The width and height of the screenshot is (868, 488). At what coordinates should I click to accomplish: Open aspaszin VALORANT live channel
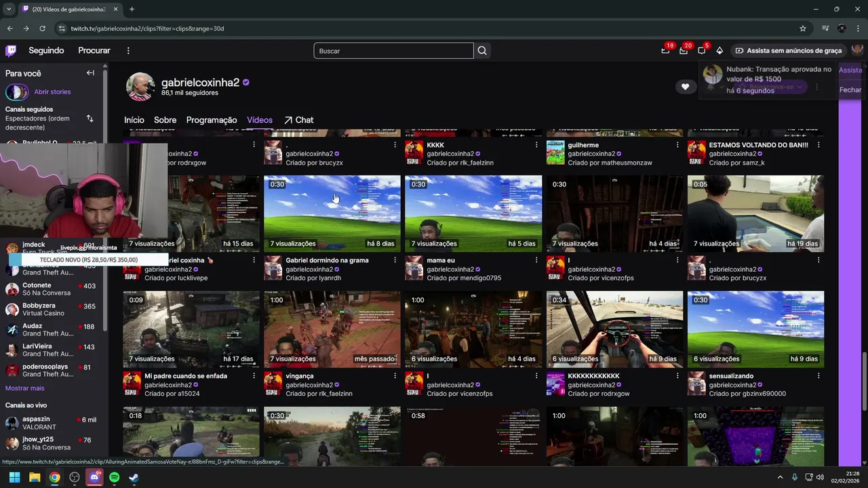(x=51, y=424)
